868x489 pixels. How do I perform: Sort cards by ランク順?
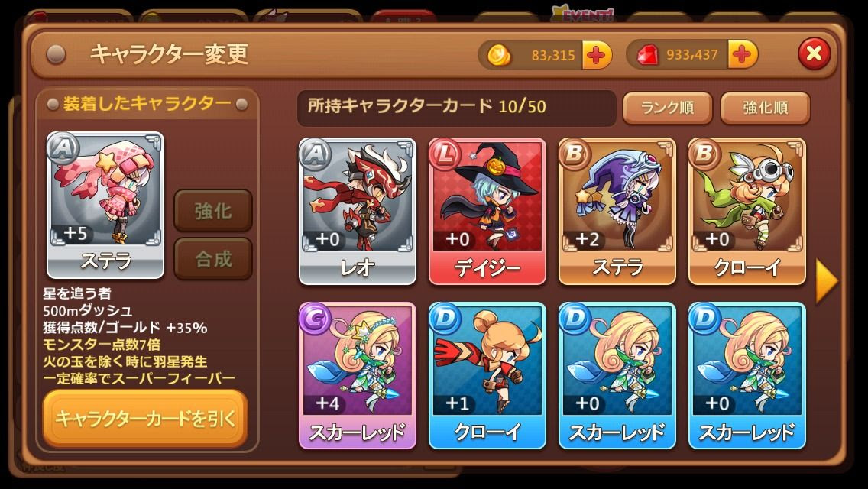[x=667, y=108]
